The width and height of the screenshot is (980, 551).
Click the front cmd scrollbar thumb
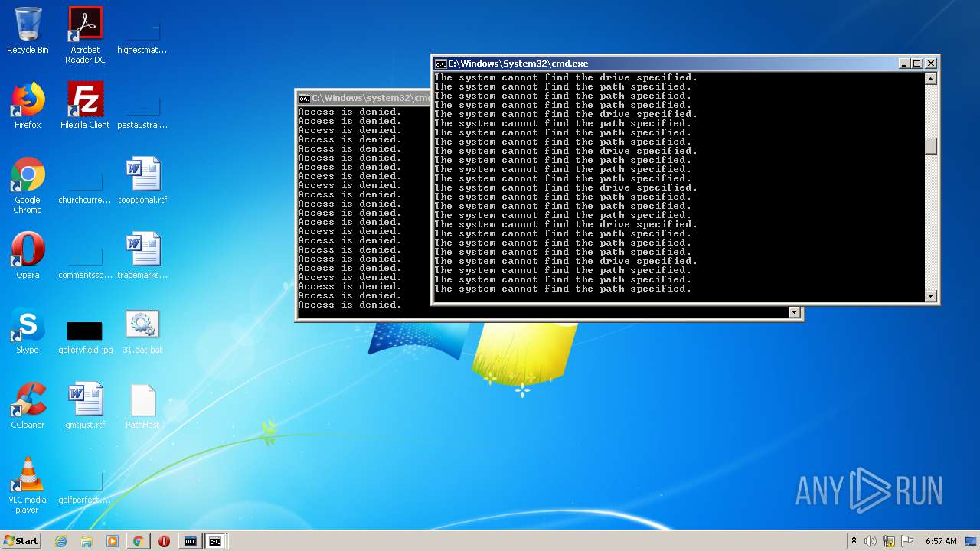[x=931, y=146]
